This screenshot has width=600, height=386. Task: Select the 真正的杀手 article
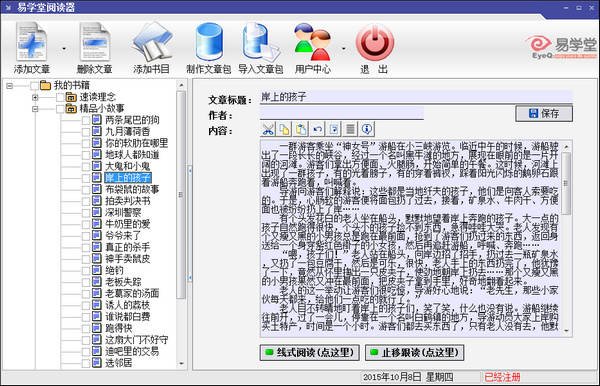128,247
